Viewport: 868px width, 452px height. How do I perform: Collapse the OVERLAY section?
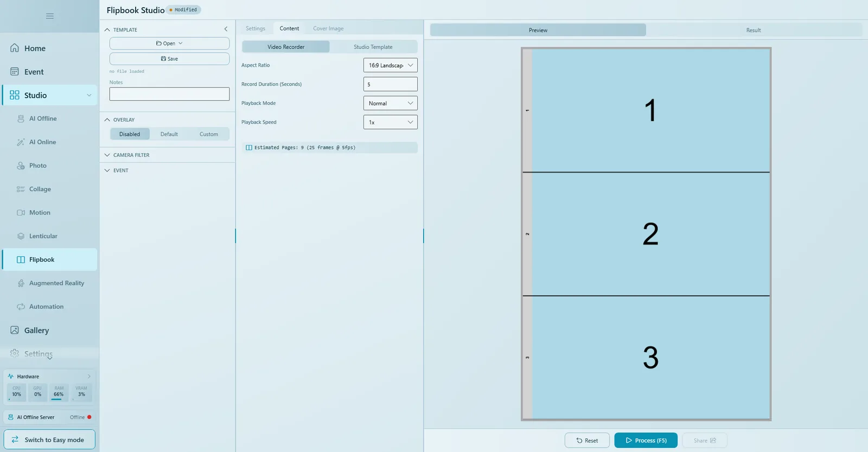pyautogui.click(x=107, y=120)
